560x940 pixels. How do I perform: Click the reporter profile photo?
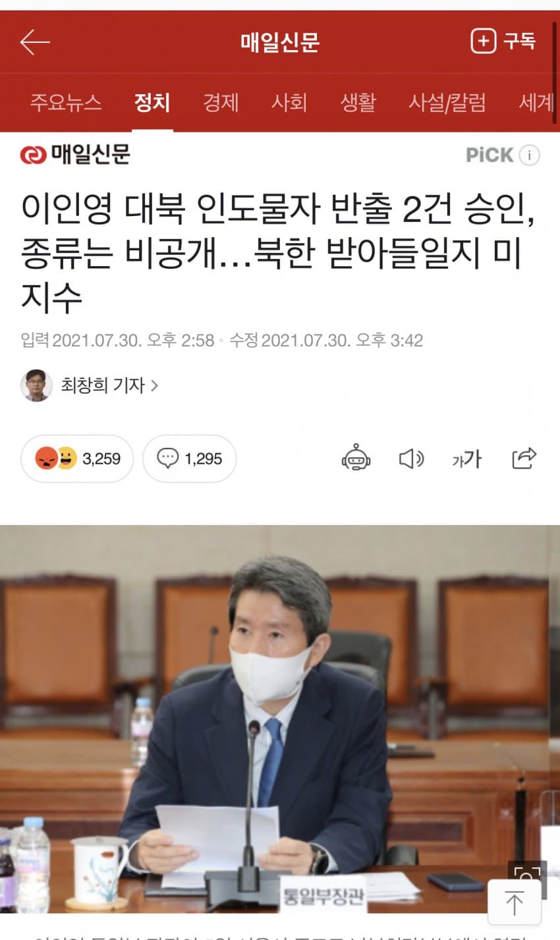36,385
